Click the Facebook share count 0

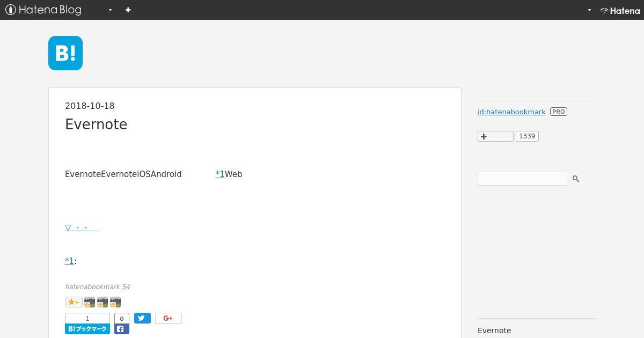[x=122, y=319]
